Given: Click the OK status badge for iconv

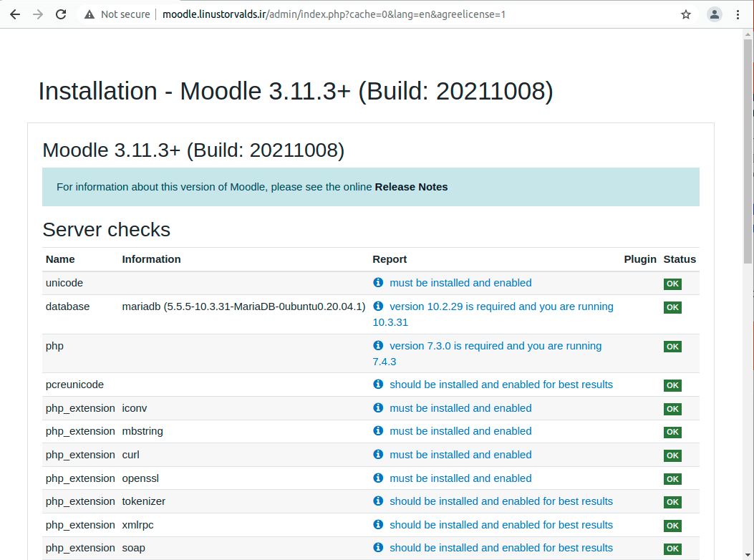Looking at the screenshot, I should pos(672,409).
